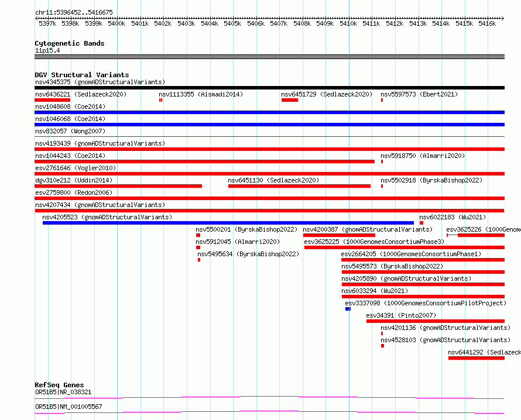Select the gray 11p15.4 cytogenetic band
Screen dimensions: 521x420
[269, 57]
